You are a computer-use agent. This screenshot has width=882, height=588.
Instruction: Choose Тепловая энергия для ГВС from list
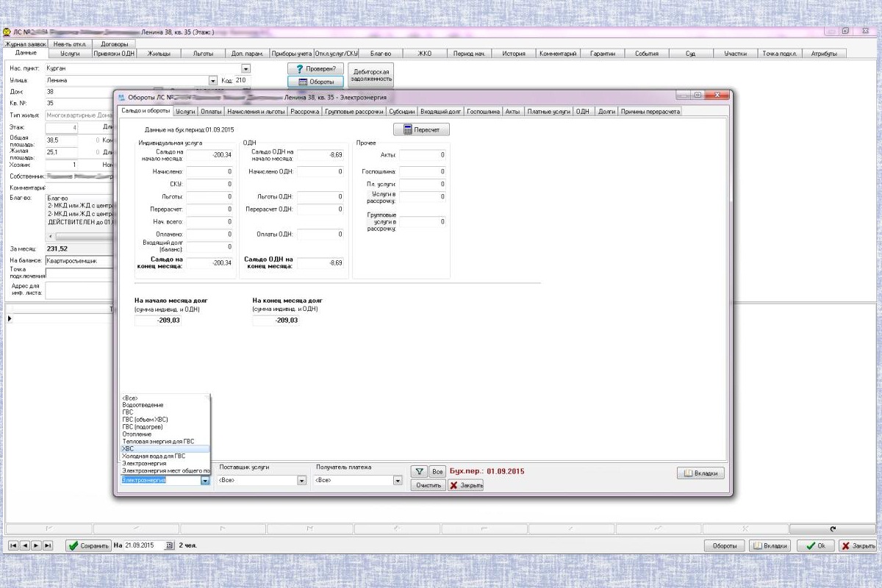pos(165,441)
